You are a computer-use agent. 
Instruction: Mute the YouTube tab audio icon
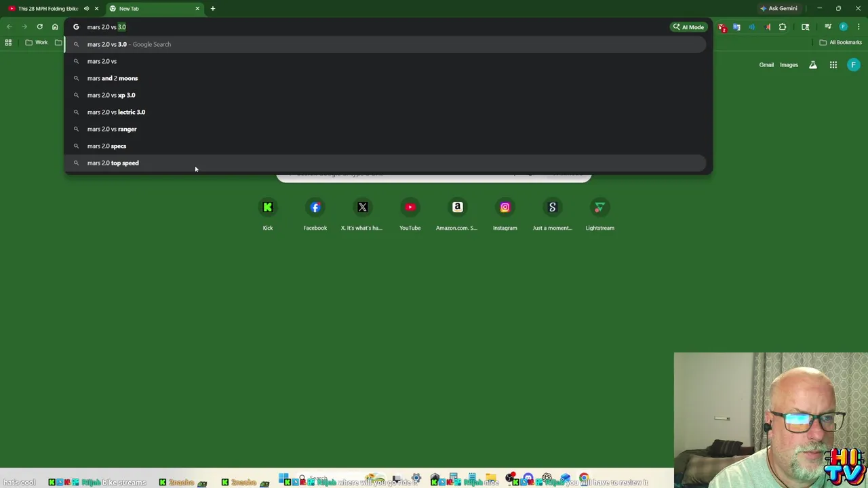(86, 9)
